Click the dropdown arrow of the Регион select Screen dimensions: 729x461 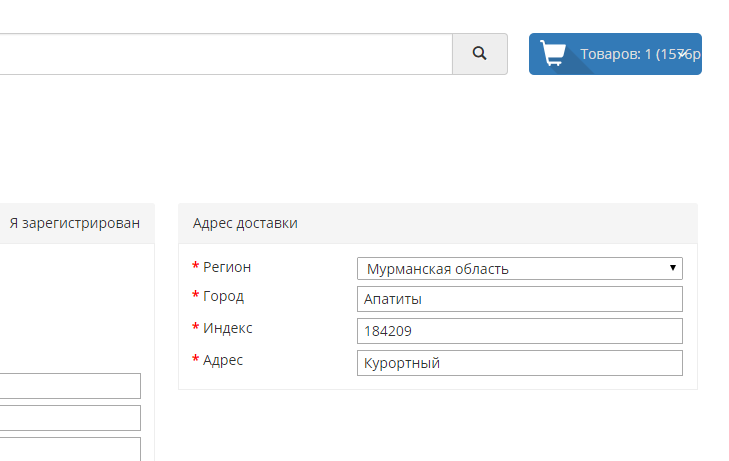coord(674,268)
